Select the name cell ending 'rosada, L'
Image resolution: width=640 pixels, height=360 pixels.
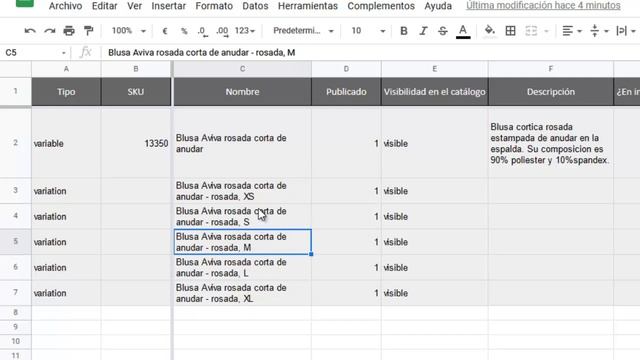(x=242, y=267)
